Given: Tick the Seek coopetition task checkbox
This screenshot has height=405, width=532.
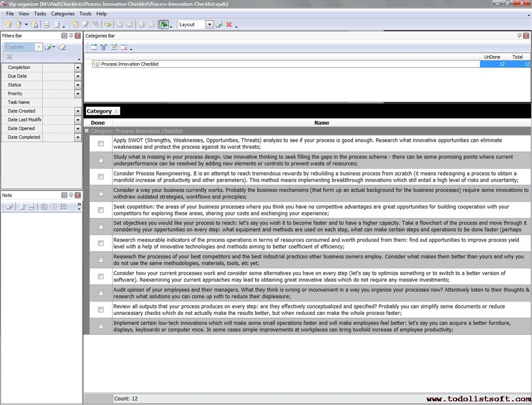Looking at the screenshot, I should (101, 210).
